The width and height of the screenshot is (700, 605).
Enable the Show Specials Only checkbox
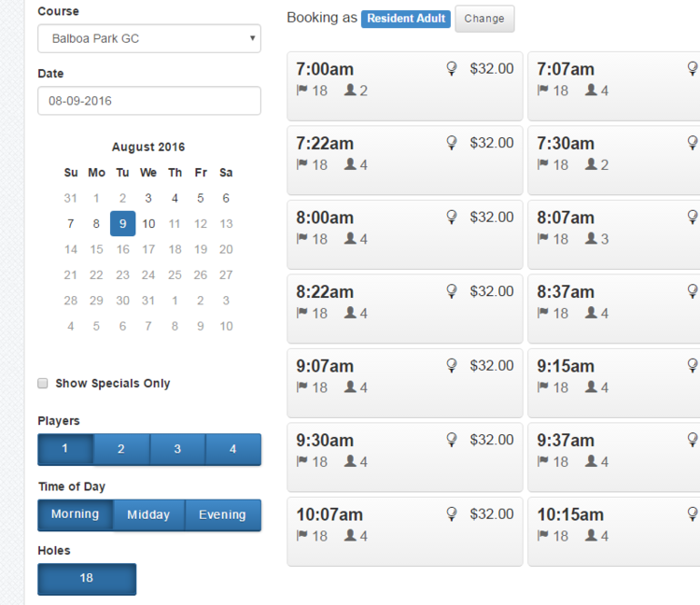tap(43, 383)
